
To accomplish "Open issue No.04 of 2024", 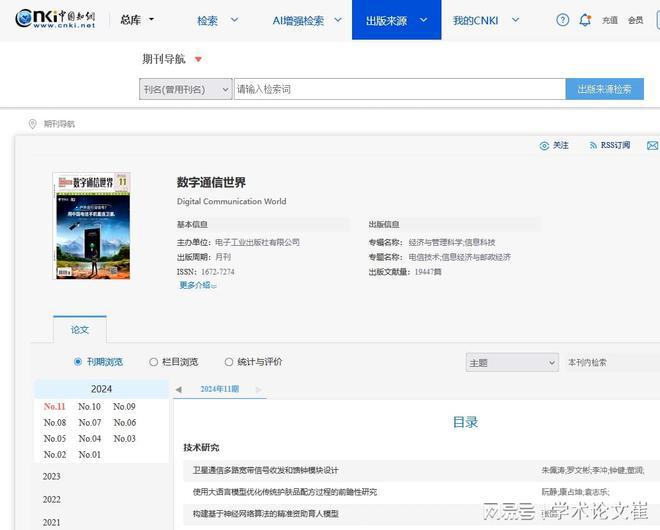I will coord(89,439).
